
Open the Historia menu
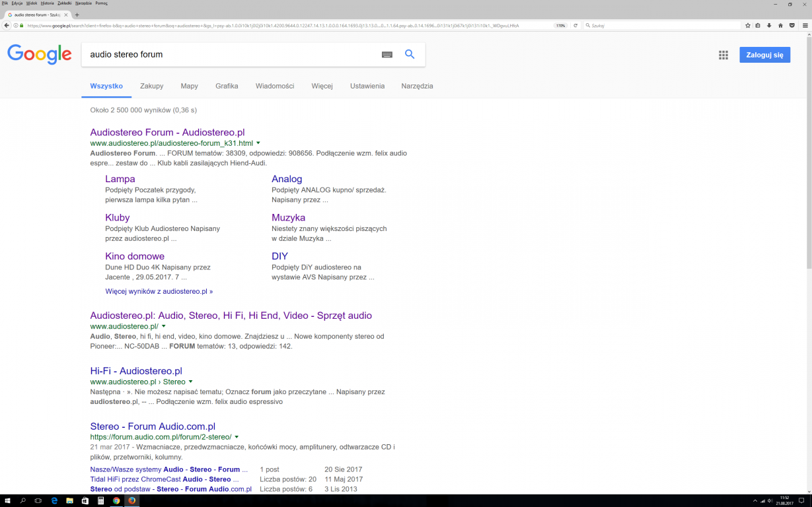click(x=48, y=3)
